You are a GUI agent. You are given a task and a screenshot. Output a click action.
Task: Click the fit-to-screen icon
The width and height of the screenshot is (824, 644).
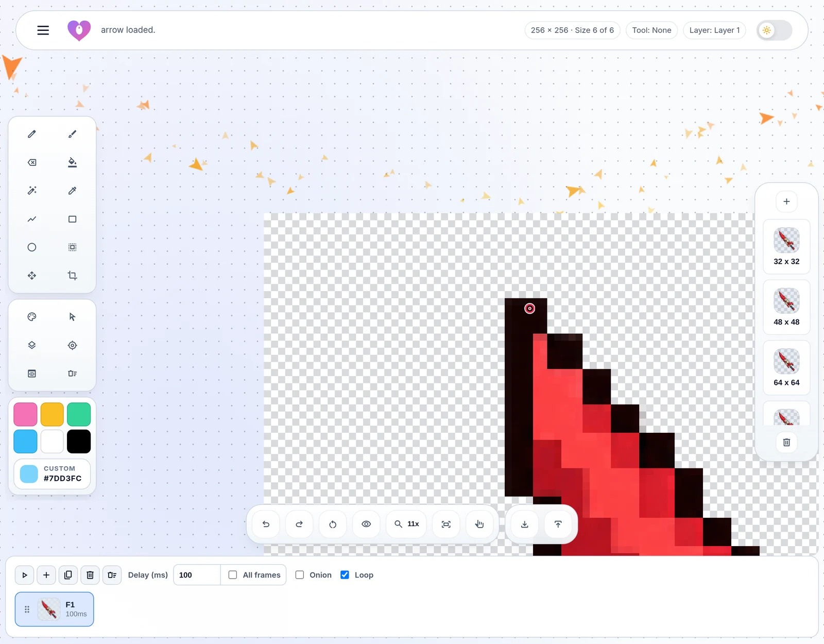click(x=446, y=524)
